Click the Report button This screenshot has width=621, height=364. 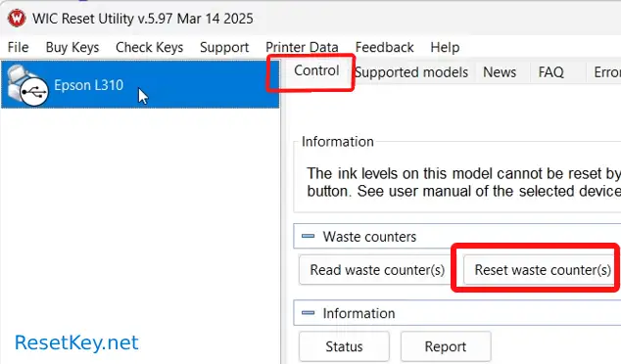(446, 346)
